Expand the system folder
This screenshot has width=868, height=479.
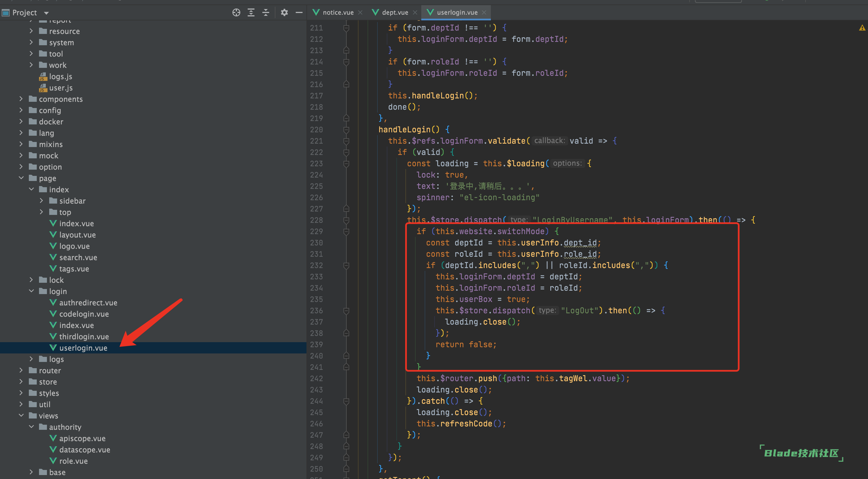click(31, 42)
